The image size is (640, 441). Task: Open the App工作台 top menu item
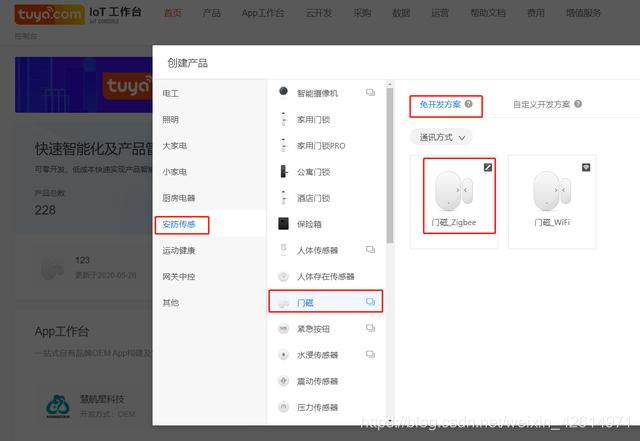[x=262, y=13]
